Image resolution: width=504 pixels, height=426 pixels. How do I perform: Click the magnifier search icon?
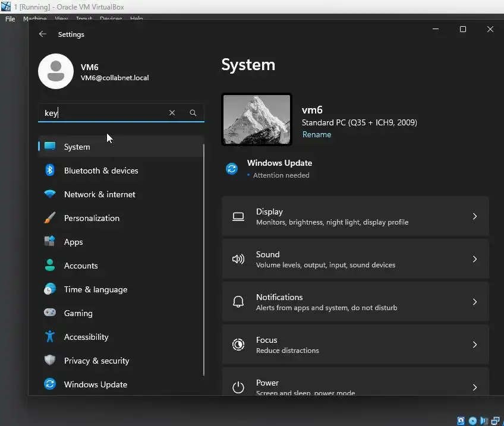tap(193, 113)
